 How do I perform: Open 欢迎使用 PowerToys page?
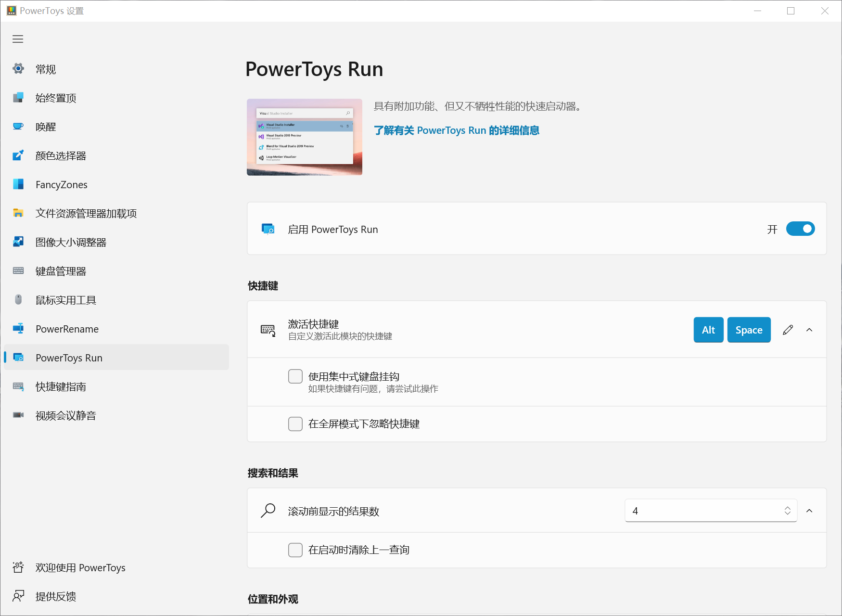click(x=116, y=567)
